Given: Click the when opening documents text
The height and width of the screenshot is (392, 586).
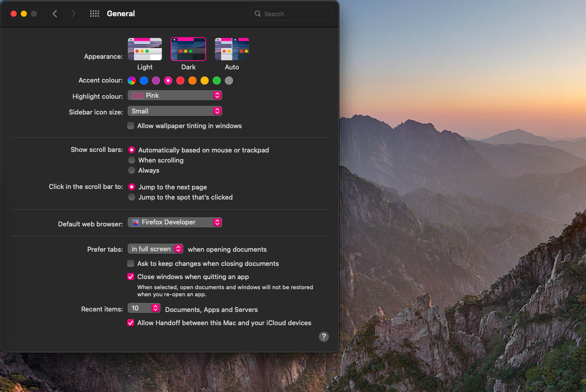Looking at the screenshot, I should click(x=227, y=249).
